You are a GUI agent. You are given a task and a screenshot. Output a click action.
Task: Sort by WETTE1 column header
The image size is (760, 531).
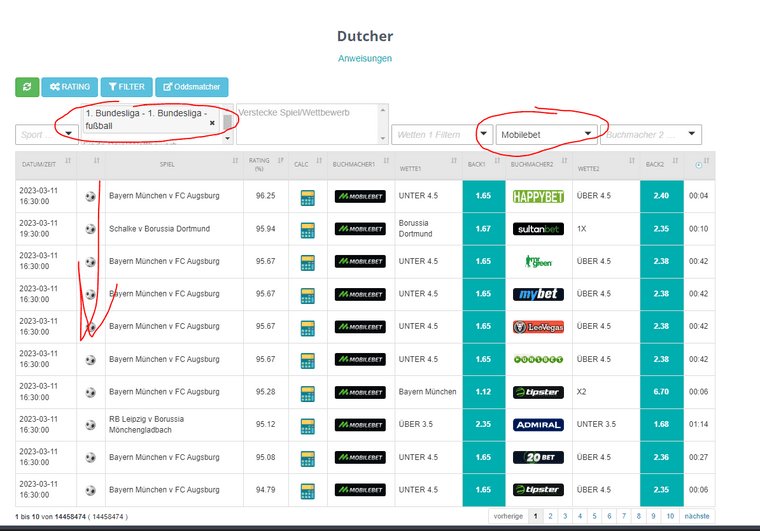point(428,165)
